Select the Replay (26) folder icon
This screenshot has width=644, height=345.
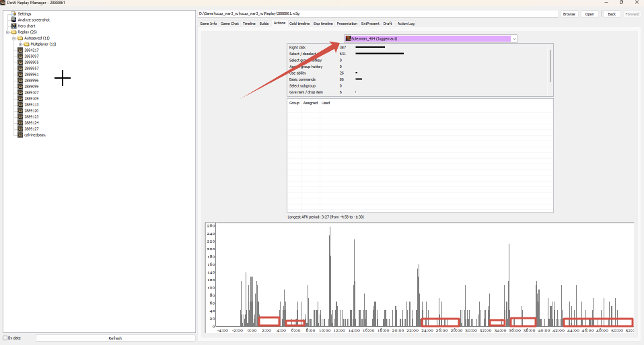pyautogui.click(x=13, y=32)
